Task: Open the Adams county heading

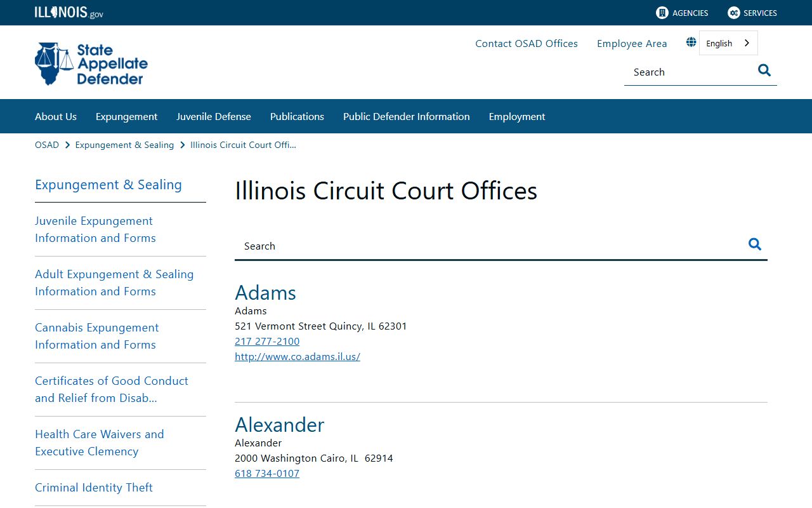Action: click(265, 292)
